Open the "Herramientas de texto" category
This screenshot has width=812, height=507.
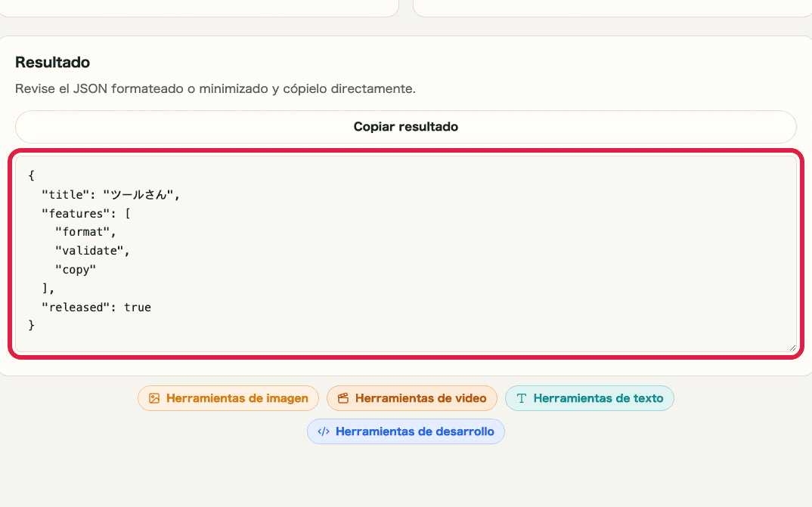(589, 398)
